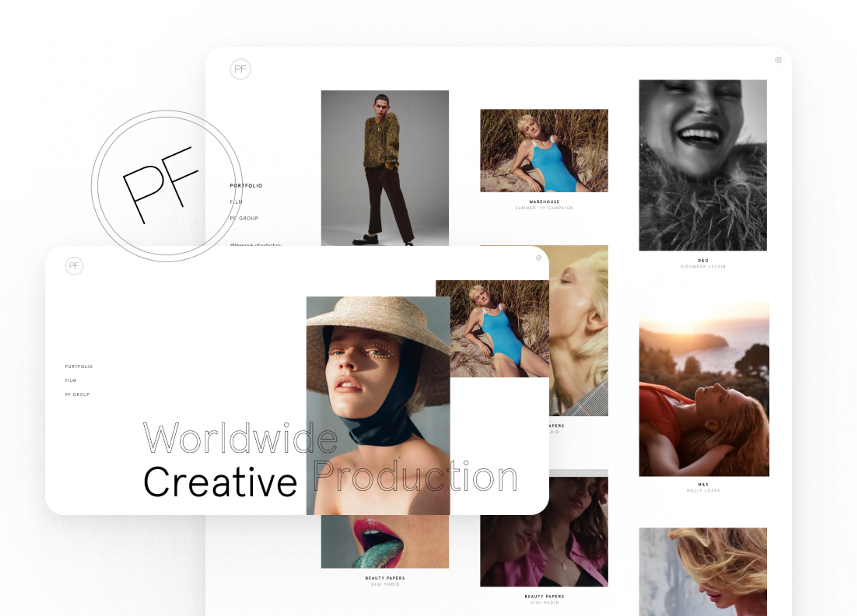Select PF GROUP in the back window menu
The image size is (857, 616).
(244, 218)
